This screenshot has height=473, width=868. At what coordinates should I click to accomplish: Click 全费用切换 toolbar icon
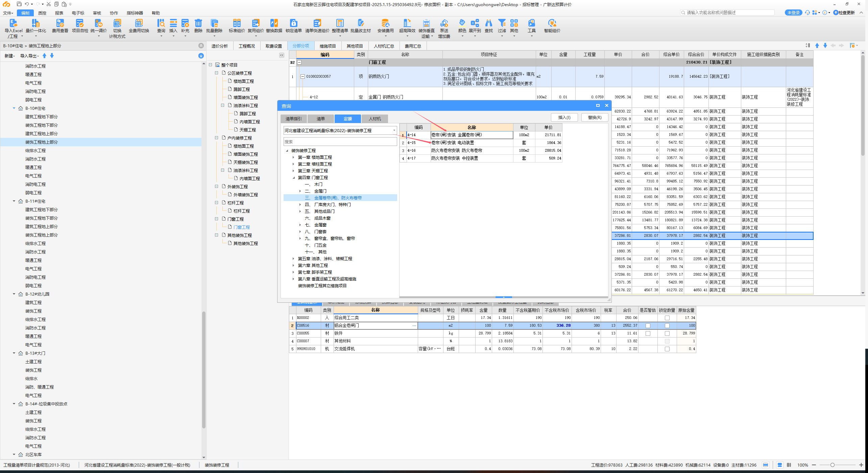point(139,26)
